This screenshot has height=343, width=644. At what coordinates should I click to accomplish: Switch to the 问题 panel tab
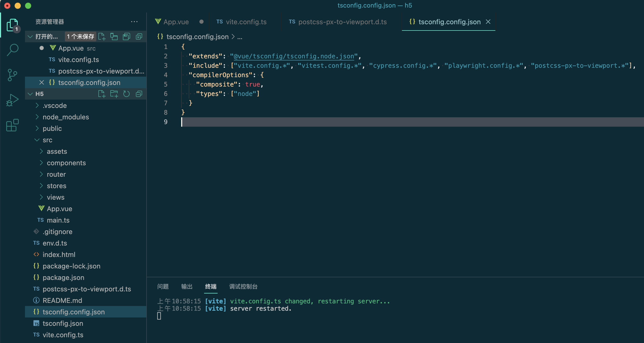(163, 286)
